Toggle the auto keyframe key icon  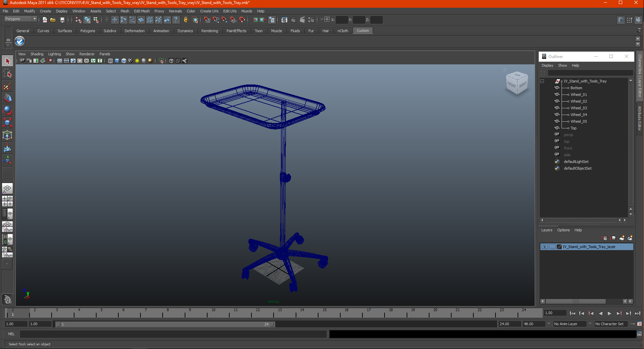coord(632,324)
